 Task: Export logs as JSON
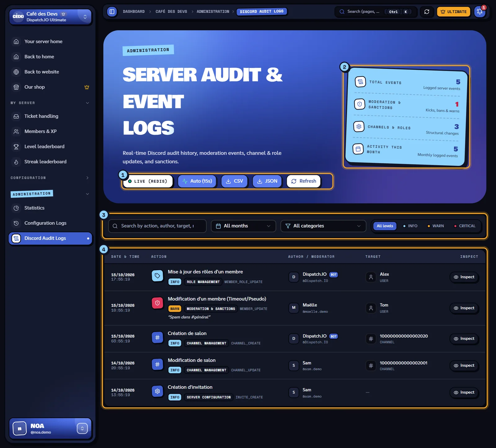coord(267,181)
